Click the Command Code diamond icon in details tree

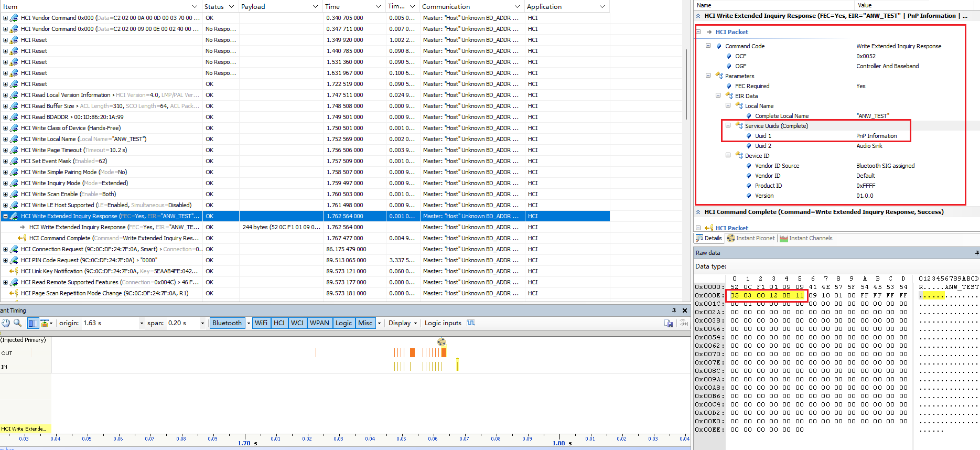point(719,46)
